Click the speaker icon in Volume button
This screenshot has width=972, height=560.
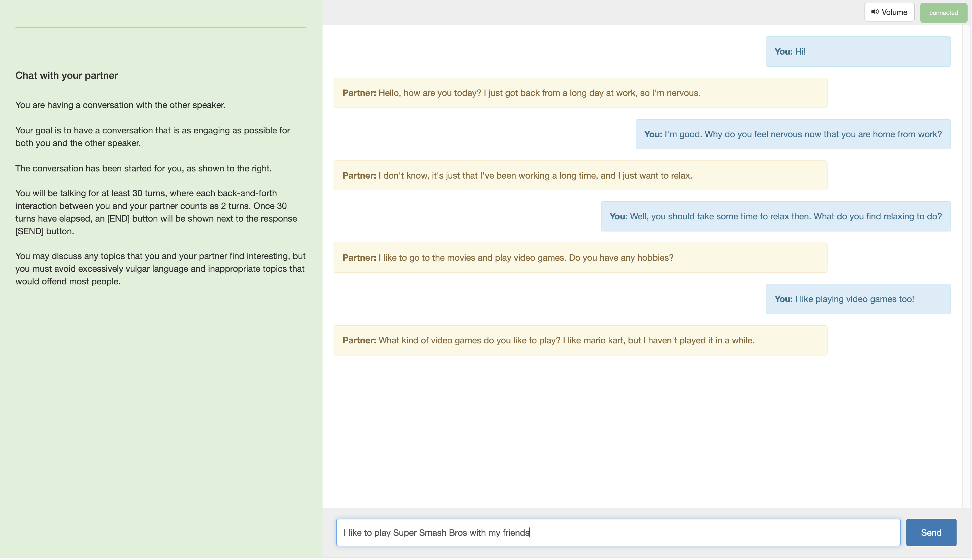[875, 12]
